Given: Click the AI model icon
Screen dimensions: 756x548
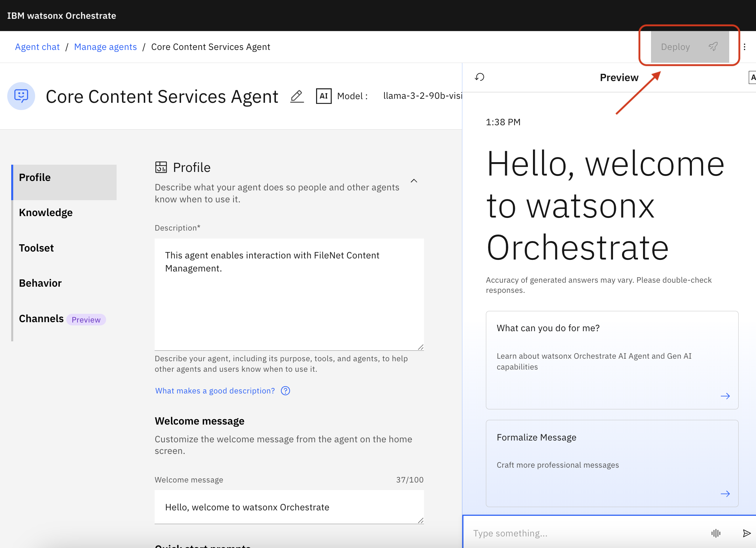Looking at the screenshot, I should [x=323, y=96].
